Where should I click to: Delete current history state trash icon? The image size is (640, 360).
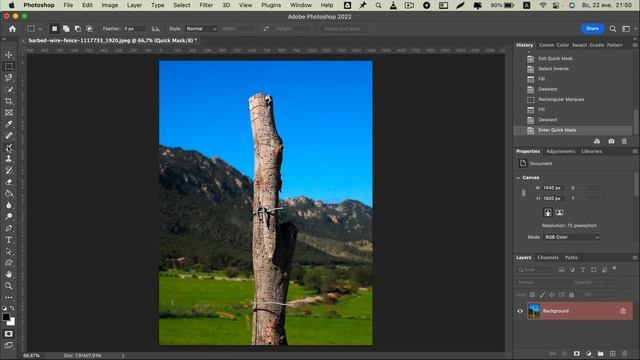click(x=624, y=141)
